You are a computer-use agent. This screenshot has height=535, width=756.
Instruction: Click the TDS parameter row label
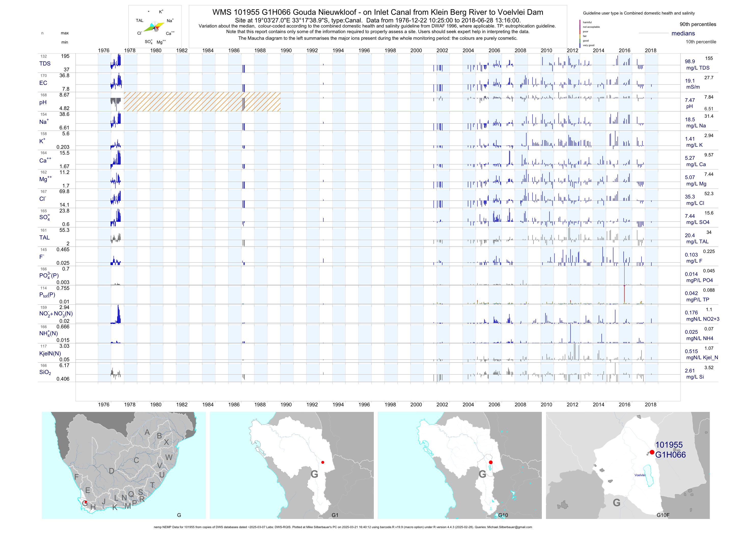(45, 64)
